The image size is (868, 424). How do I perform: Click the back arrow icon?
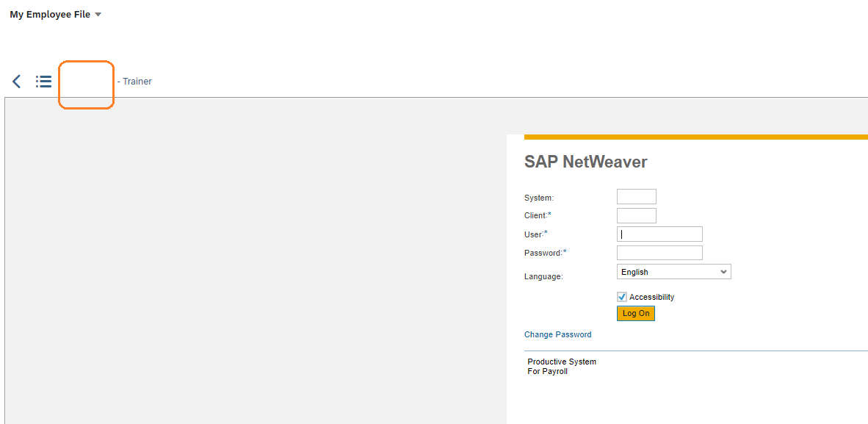pyautogui.click(x=17, y=82)
